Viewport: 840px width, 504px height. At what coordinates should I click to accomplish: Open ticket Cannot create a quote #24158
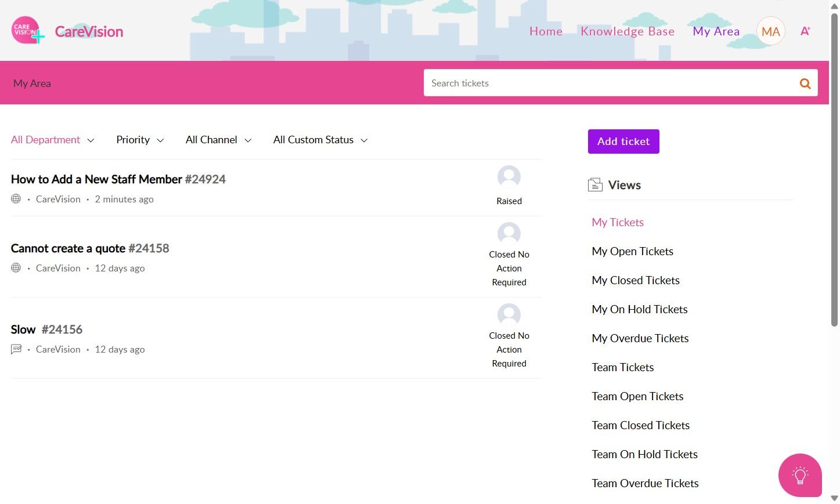click(x=90, y=248)
